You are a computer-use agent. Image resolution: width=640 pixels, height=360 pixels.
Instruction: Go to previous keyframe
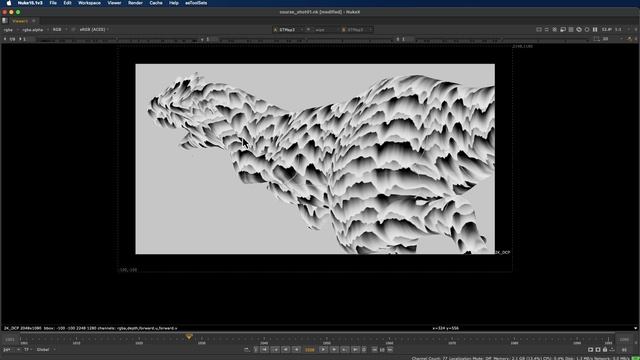[x=275, y=350]
